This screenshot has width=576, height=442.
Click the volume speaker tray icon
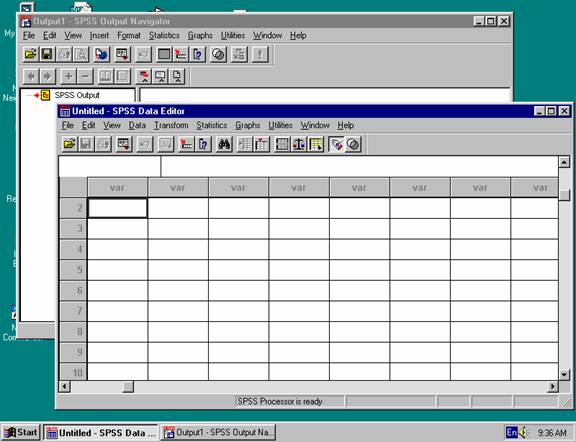point(523,432)
